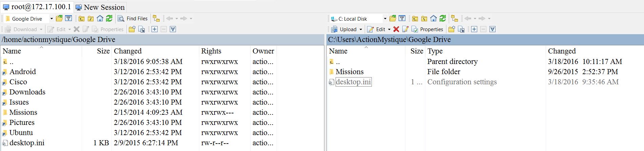
Task: Select the Missions folder in remote panel
Action: (23, 112)
